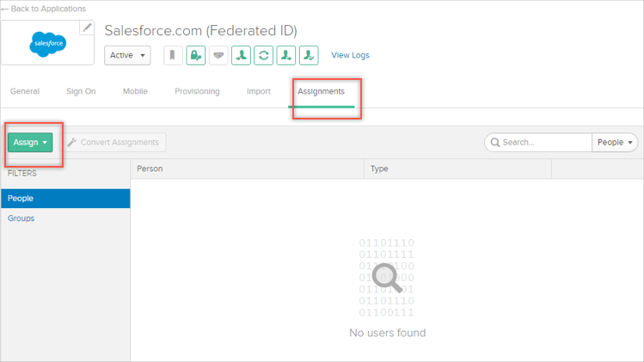This screenshot has height=362, width=644.
Task: Click the green circular sync arrows icon
Action: click(264, 55)
